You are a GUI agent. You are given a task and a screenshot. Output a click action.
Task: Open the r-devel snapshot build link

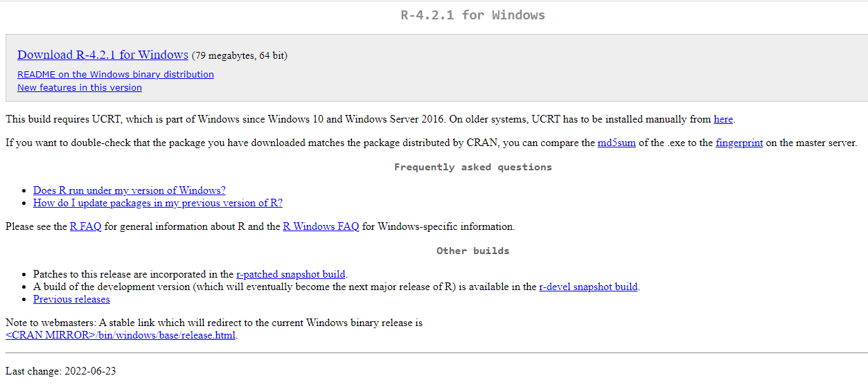[x=588, y=287]
